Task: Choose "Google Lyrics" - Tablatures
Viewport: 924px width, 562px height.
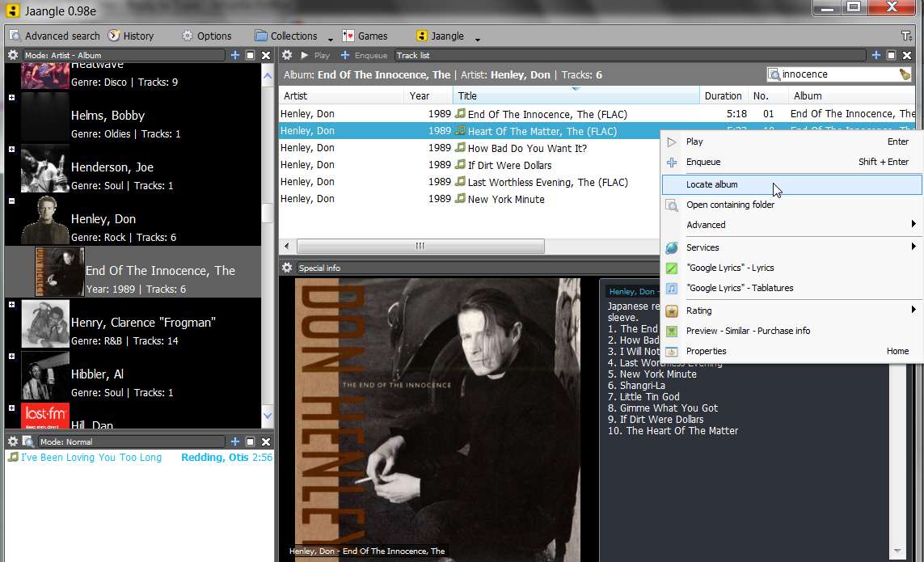Action: [x=791, y=288]
